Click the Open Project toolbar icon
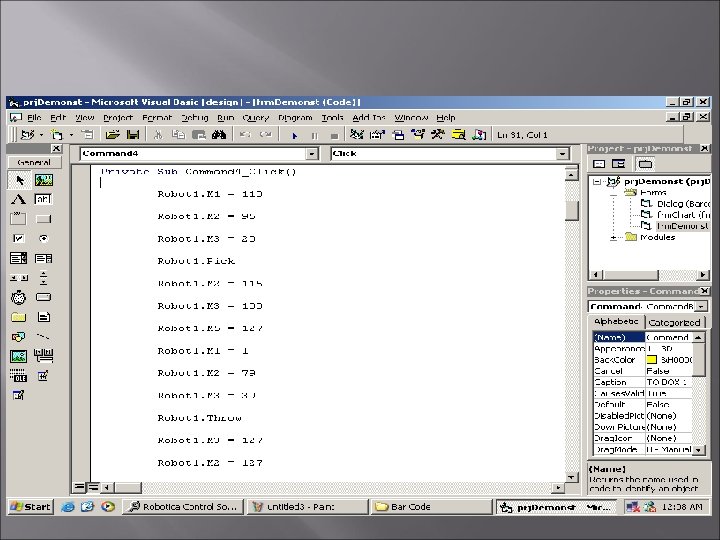 point(112,135)
